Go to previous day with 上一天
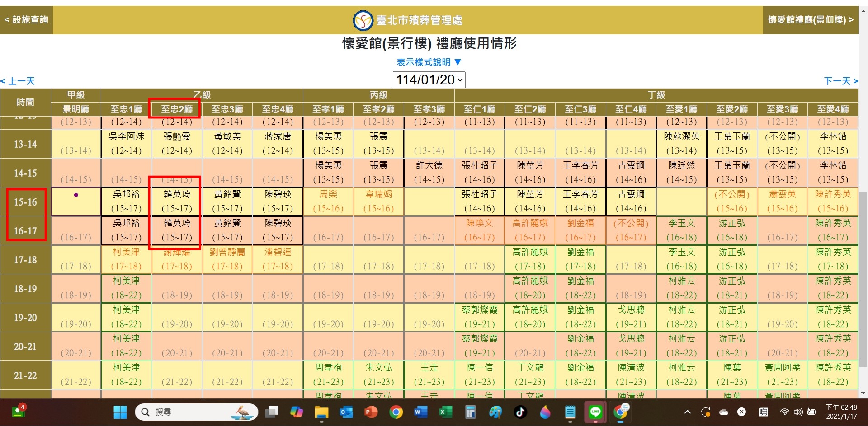Screen dimensions: 868x426 tap(18, 81)
